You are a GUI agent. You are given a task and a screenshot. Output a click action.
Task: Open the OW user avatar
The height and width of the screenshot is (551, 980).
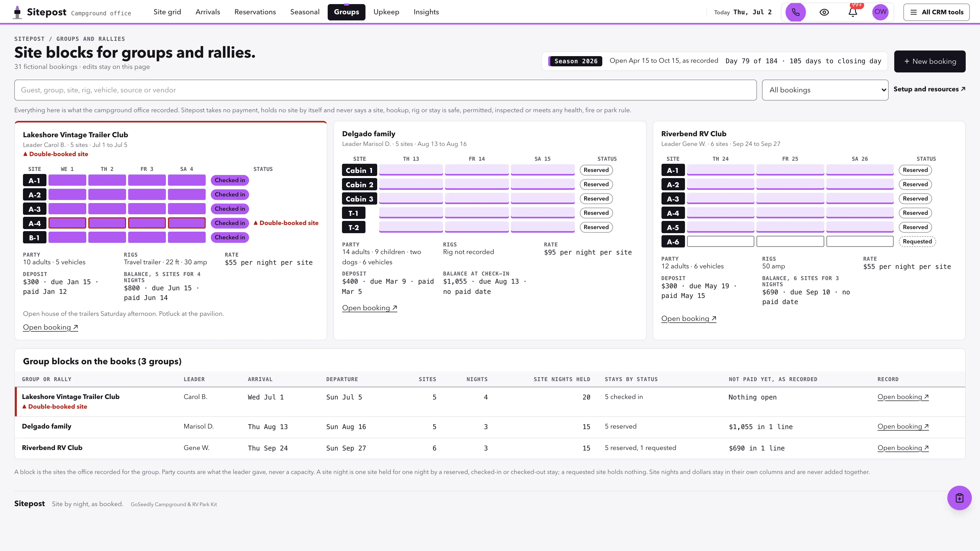click(x=880, y=12)
